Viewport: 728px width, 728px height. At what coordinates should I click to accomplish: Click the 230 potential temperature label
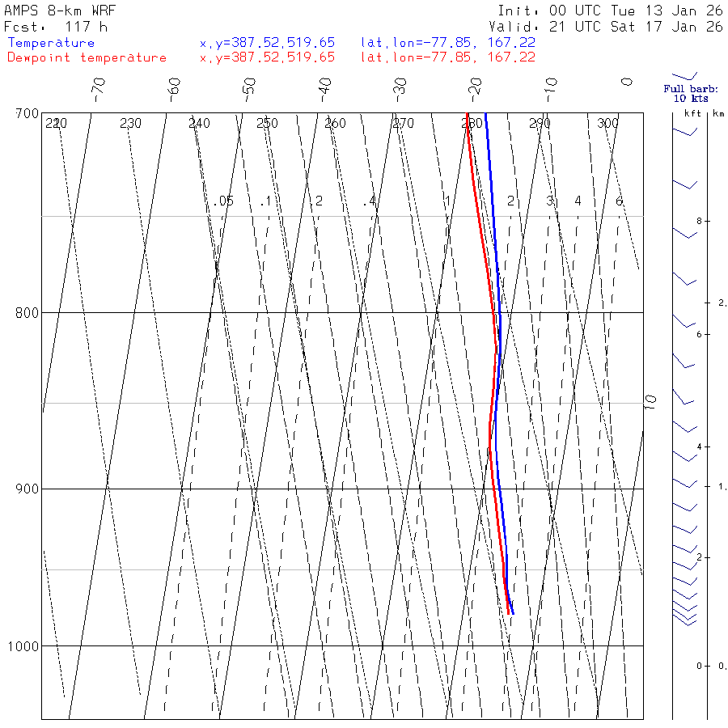pos(130,124)
